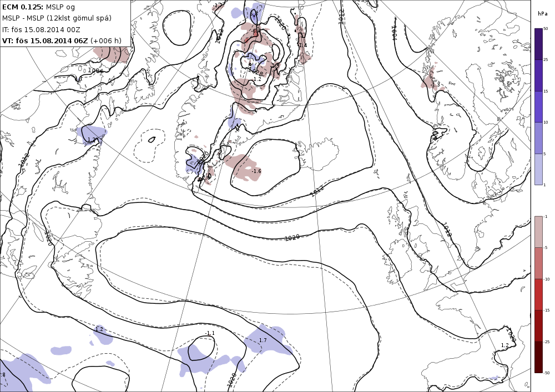The width and height of the screenshot is (555, 392).
Task: Click the "50" tick label on the blue legend
Action: tap(546, 29)
